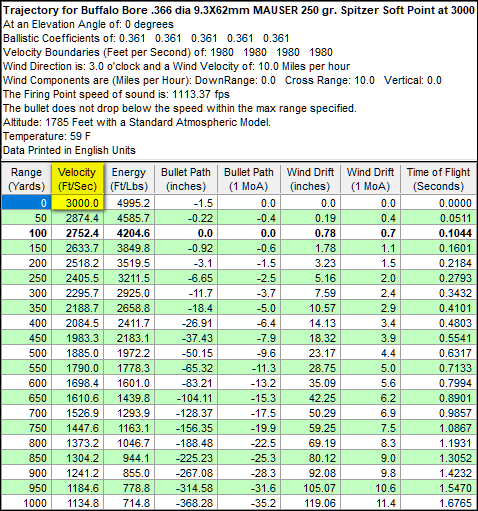Select the Wind Drift (inches) column header
This screenshot has width=478, height=511.
pyautogui.click(x=310, y=179)
